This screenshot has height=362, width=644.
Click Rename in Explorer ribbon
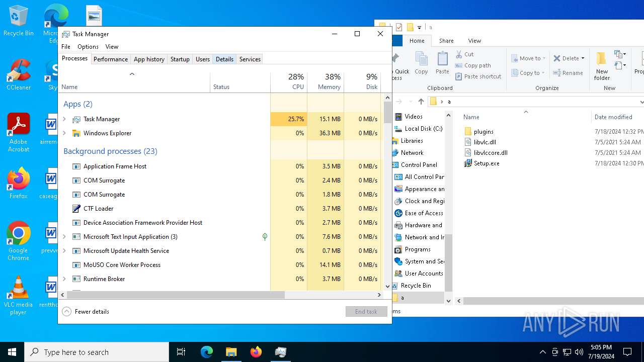coord(568,73)
